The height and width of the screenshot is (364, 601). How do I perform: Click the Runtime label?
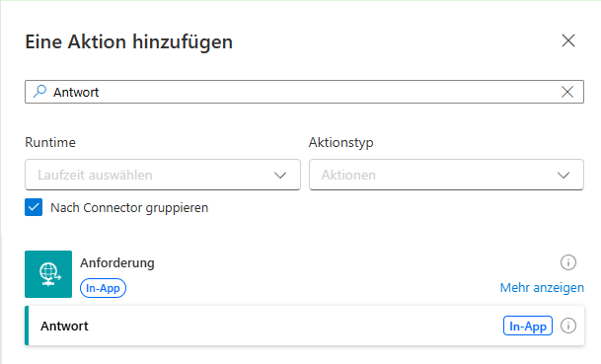pyautogui.click(x=50, y=142)
